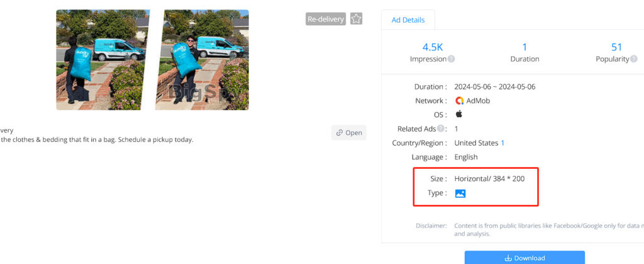Open the ad via Open button

tap(348, 132)
